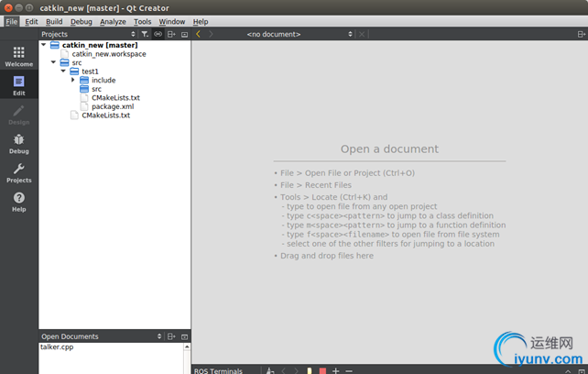Select catkin_new [master] project root
Viewport: 588px width, 374px height.
(100, 45)
